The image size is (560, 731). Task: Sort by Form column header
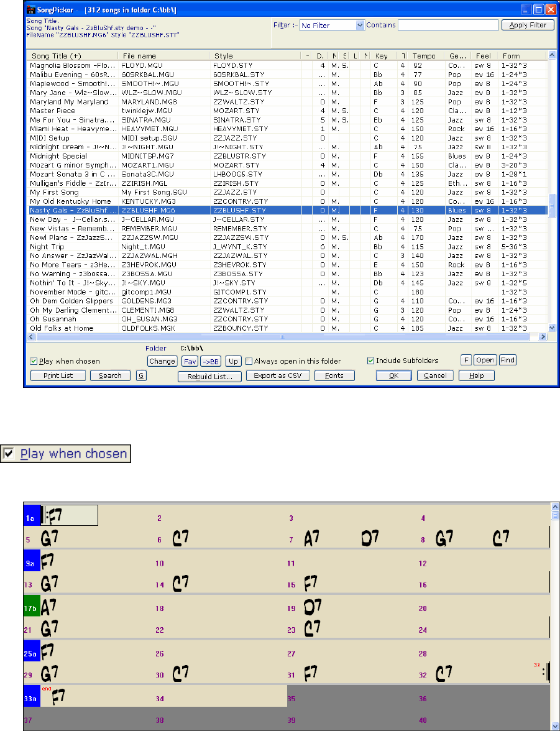click(521, 56)
